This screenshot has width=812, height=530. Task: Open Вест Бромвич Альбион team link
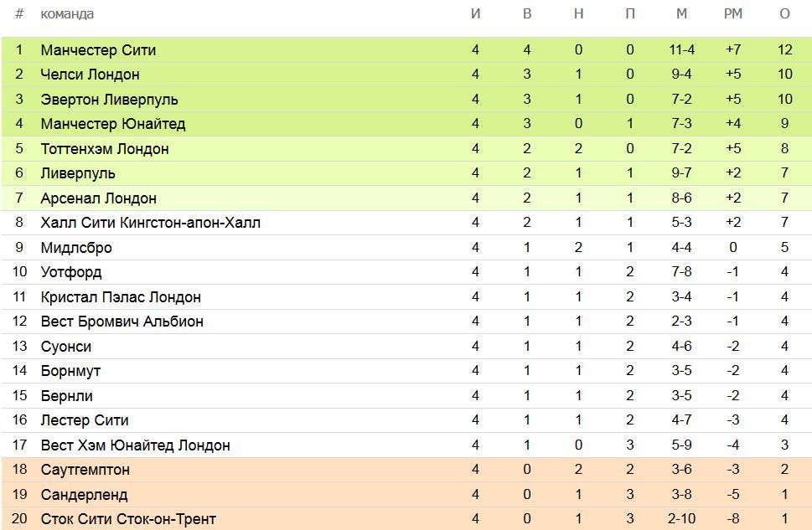122,322
